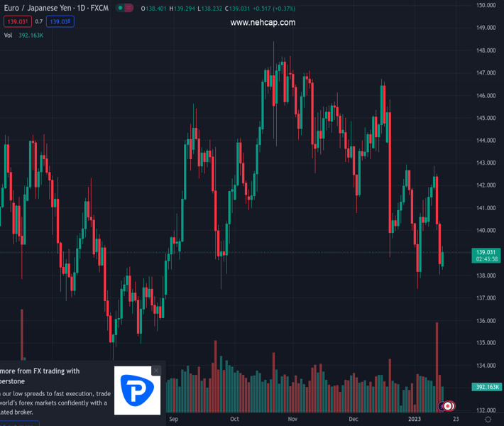
Task: Click the Dec label on time axis
Action: 354,420
